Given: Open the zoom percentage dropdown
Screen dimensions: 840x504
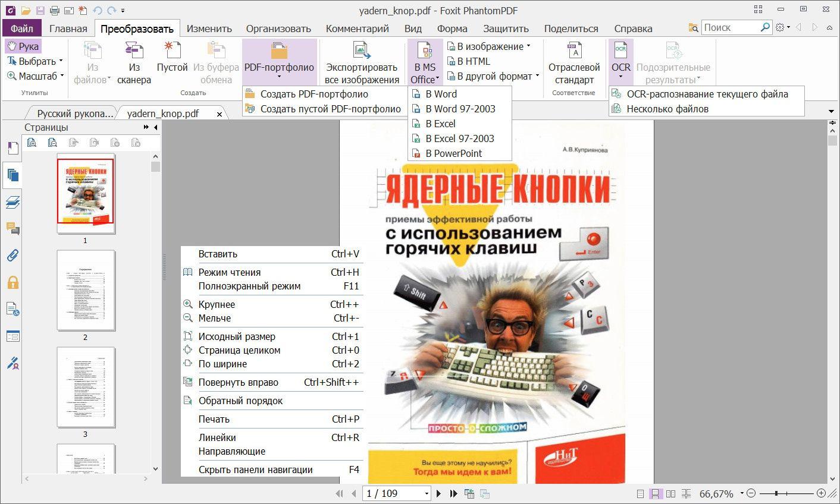Looking at the screenshot, I should click(x=741, y=493).
